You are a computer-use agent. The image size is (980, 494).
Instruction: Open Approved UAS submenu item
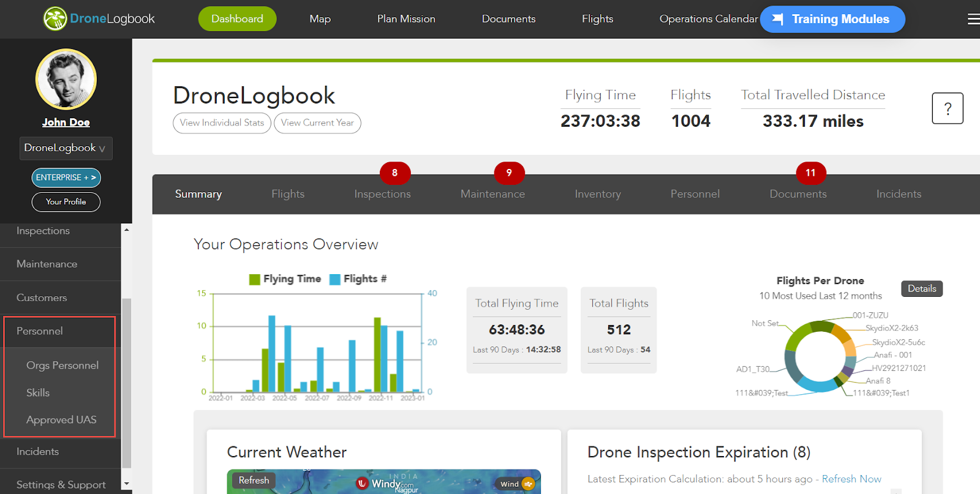tap(61, 420)
